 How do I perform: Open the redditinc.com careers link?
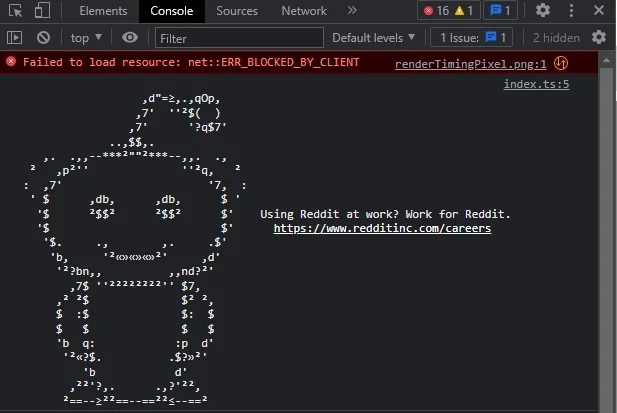point(382,229)
